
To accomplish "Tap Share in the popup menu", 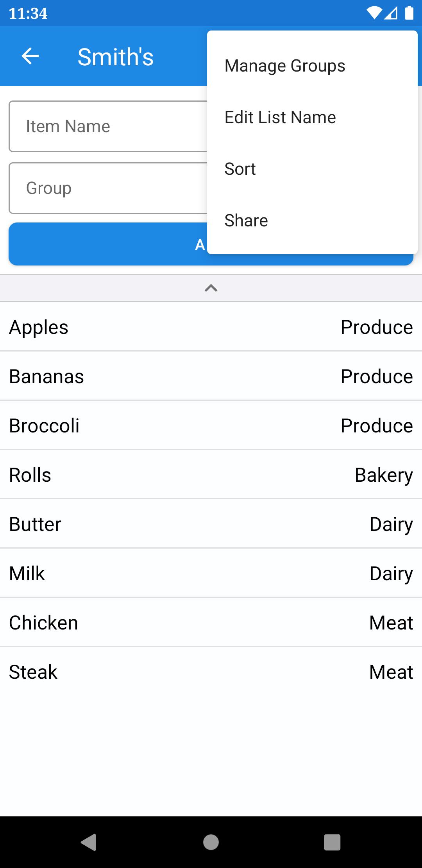I will pos(246,221).
